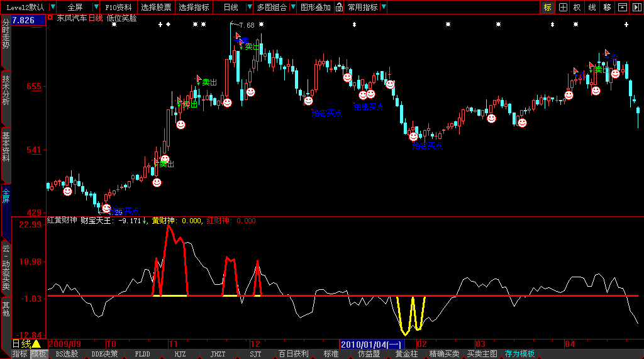The width and height of the screenshot is (644, 359).
Task: Switch to the 指标 bottom tab
Action: pyautogui.click(x=19, y=354)
